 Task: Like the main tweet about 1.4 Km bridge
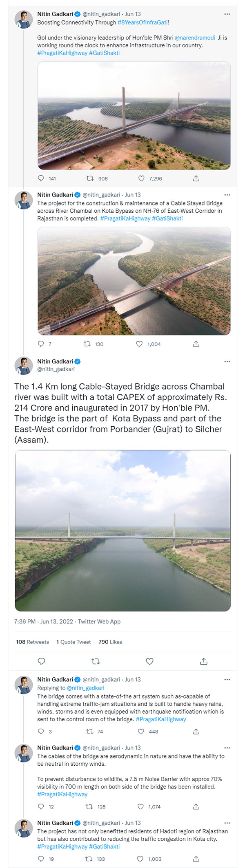[149, 661]
